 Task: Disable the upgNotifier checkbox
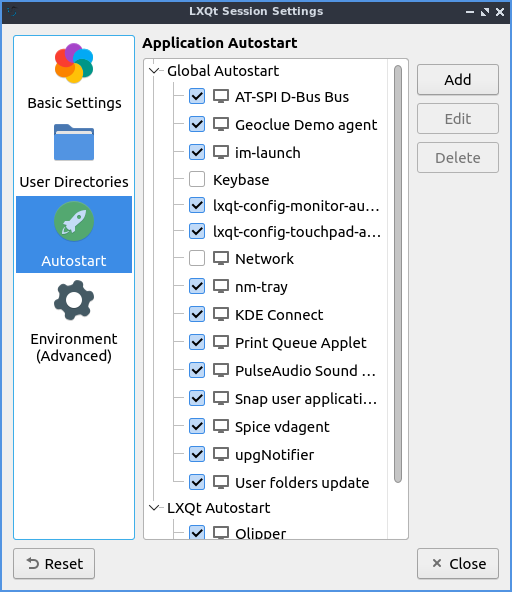(x=197, y=454)
